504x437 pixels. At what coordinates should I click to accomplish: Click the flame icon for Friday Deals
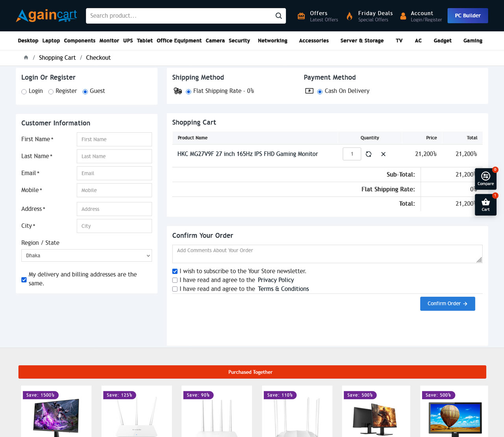point(349,16)
